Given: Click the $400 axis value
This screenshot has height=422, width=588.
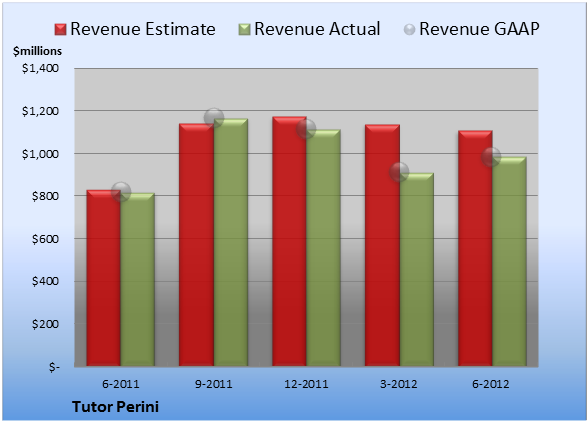Looking at the screenshot, I should (x=45, y=281).
